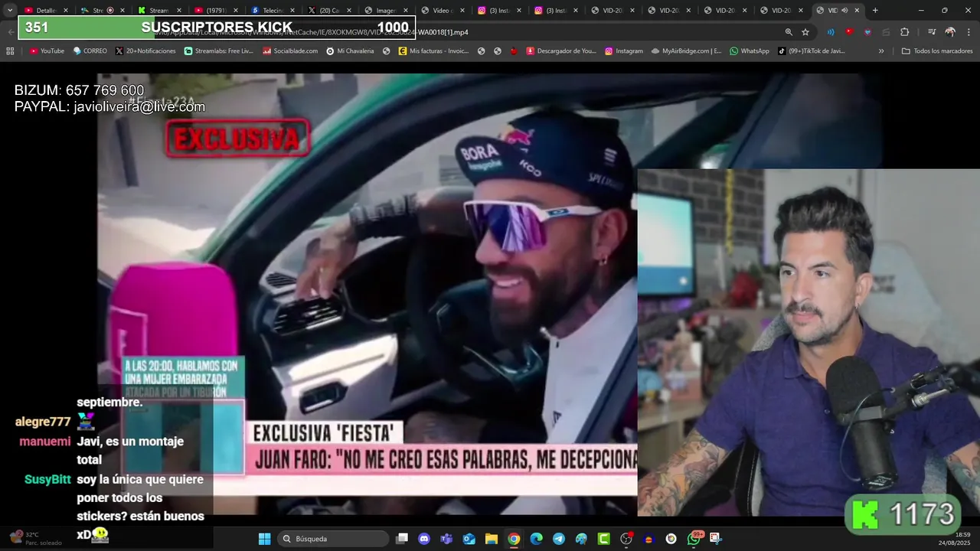Open the Todos los marcadores folder
The width and height of the screenshot is (980, 551).
[937, 51]
